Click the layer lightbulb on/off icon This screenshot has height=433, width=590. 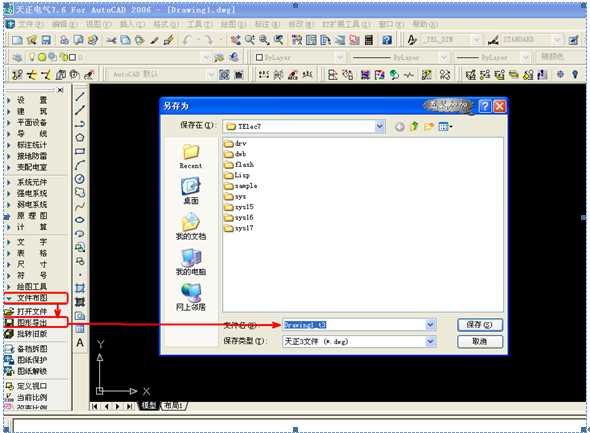pos(32,57)
